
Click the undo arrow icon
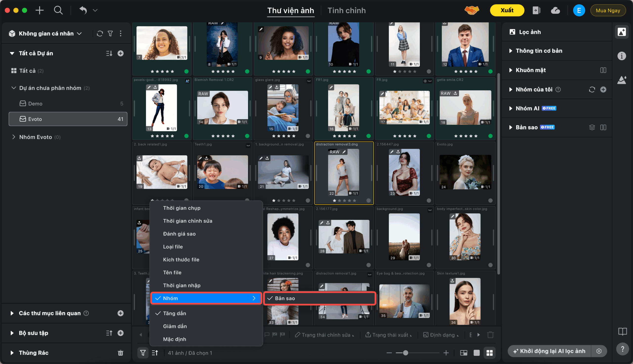(83, 10)
